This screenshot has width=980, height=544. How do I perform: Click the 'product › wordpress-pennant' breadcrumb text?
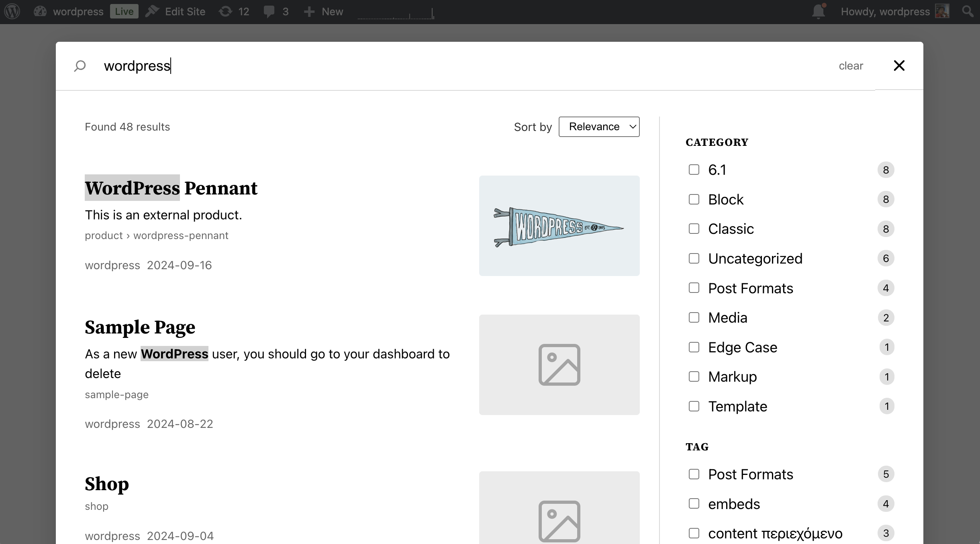pyautogui.click(x=157, y=235)
